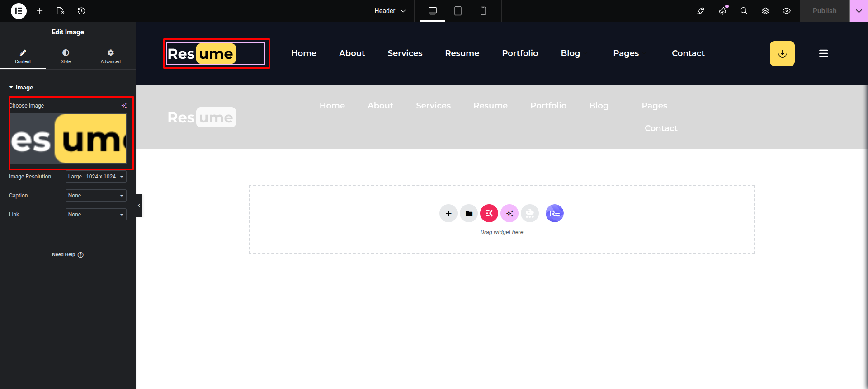Image resolution: width=868 pixels, height=389 pixels.
Task: Open the History clock icon
Action: coord(81,11)
